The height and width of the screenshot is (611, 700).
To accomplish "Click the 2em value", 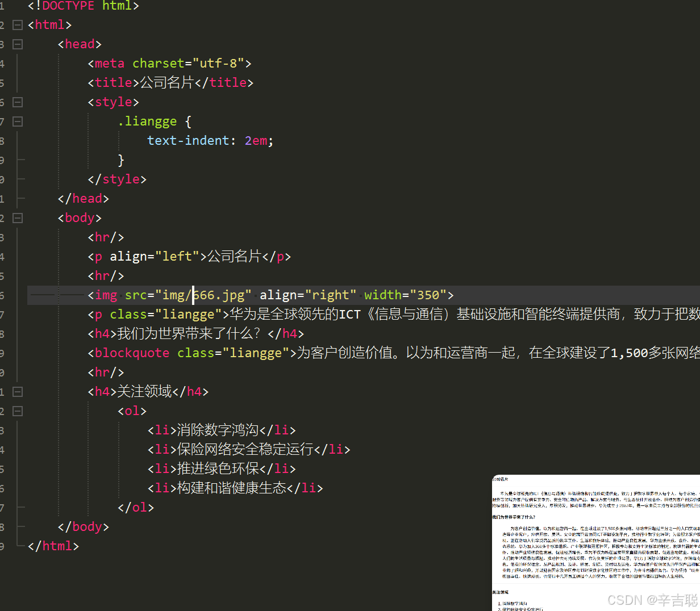I will [256, 141].
